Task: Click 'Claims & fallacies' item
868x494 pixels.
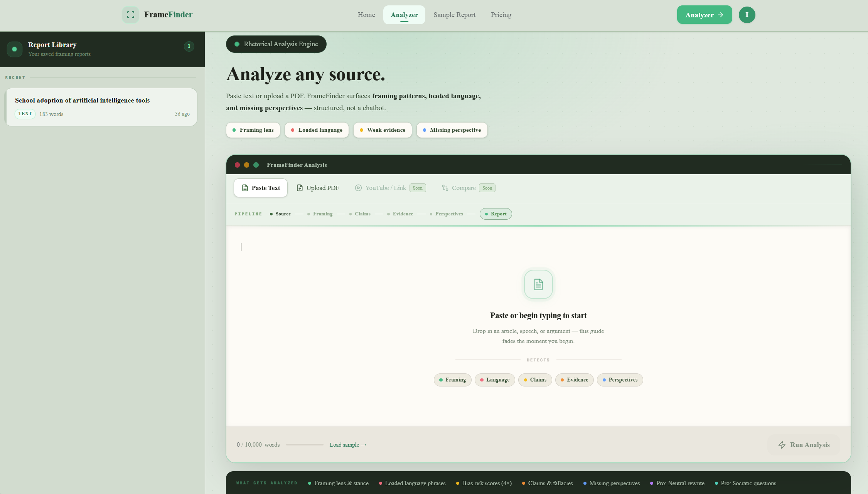Action: (x=548, y=483)
